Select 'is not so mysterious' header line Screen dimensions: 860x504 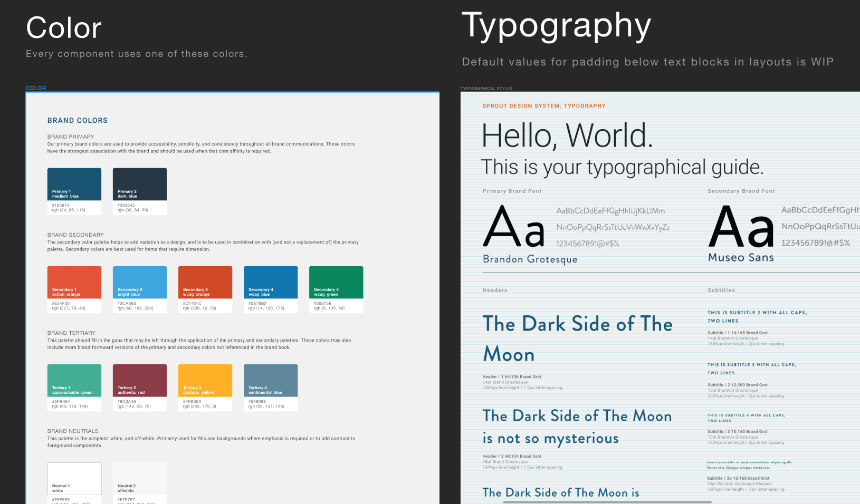[551, 439]
